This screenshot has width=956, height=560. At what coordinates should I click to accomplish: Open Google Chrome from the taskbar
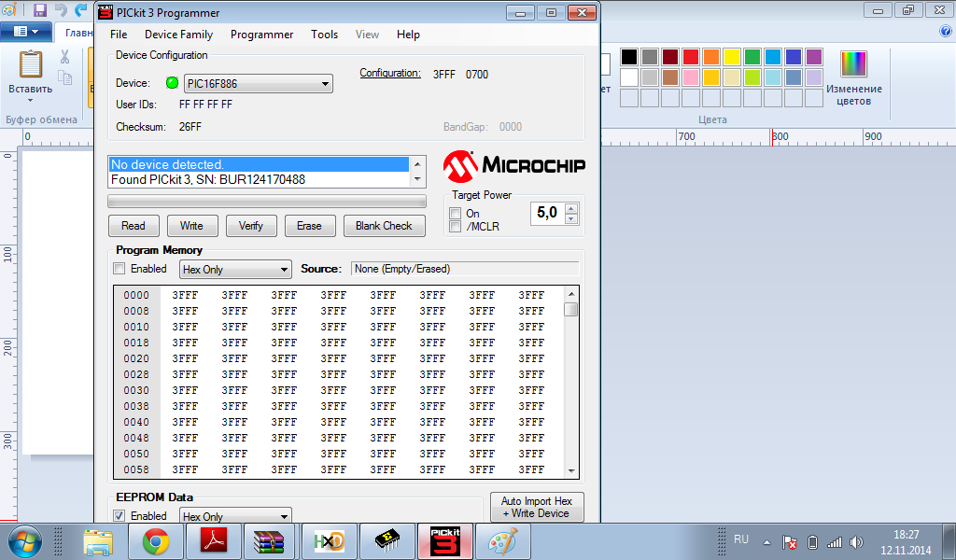point(155,541)
